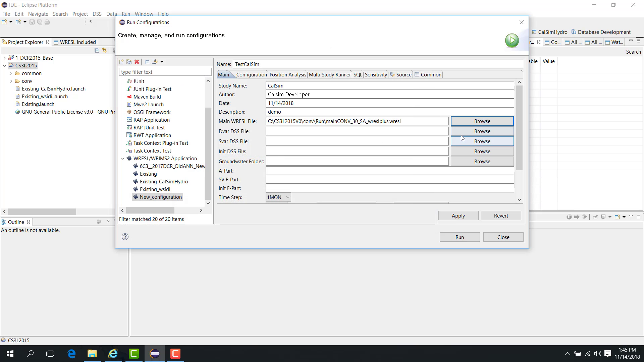Screen dimensions: 644x362
Task: Select Existing_wsidi.launch file in Project Explorer
Action: pos(44,96)
